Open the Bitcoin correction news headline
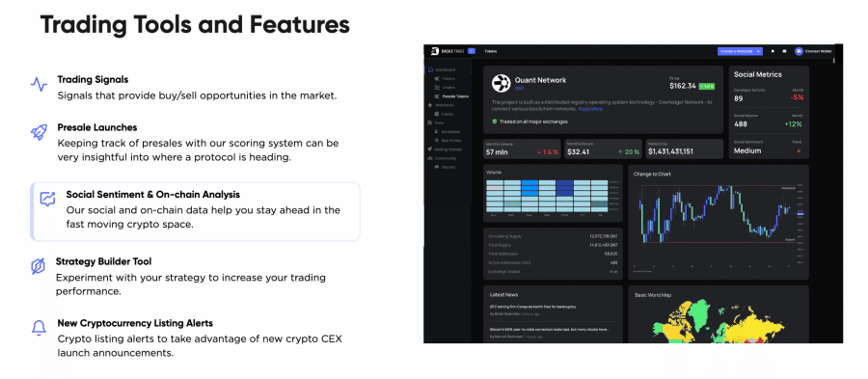868x379 pixels. 550,329
